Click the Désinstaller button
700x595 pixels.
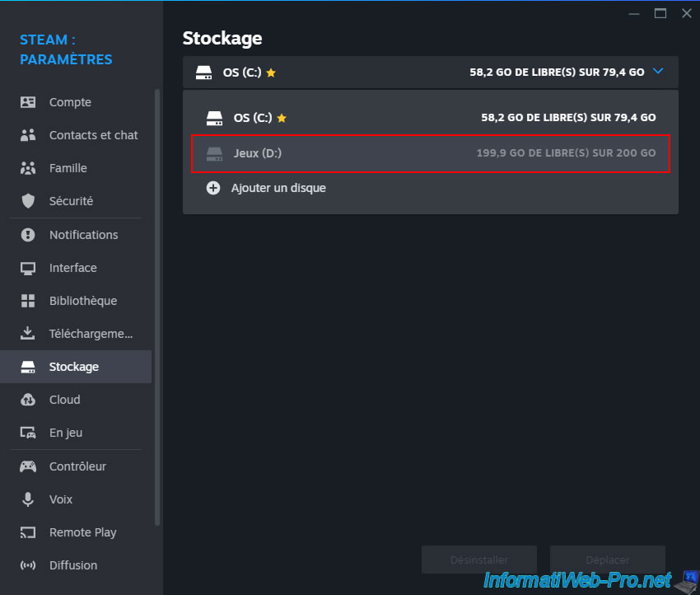pos(479,560)
